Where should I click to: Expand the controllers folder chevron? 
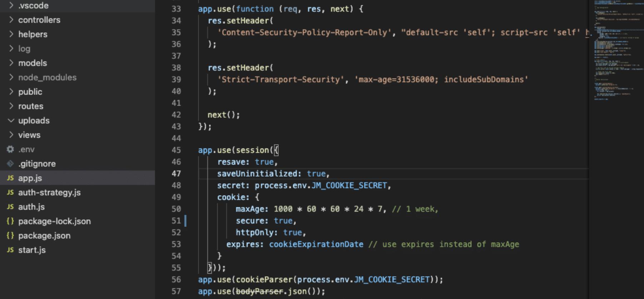[11, 20]
